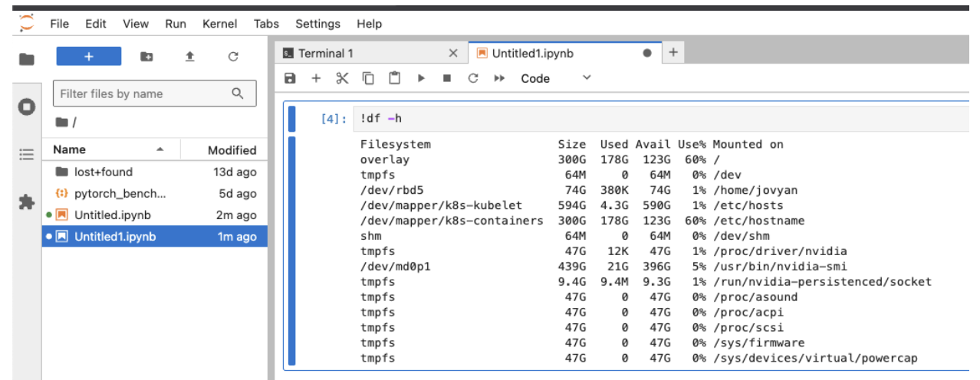The width and height of the screenshot is (980, 380).
Task: Open the Kernel menu
Action: click(220, 24)
